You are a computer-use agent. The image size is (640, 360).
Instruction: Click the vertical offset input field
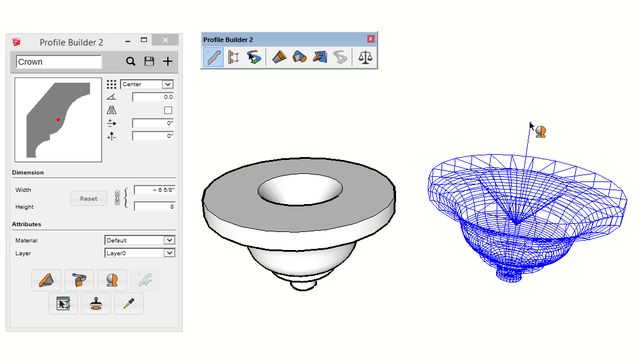coord(153,136)
